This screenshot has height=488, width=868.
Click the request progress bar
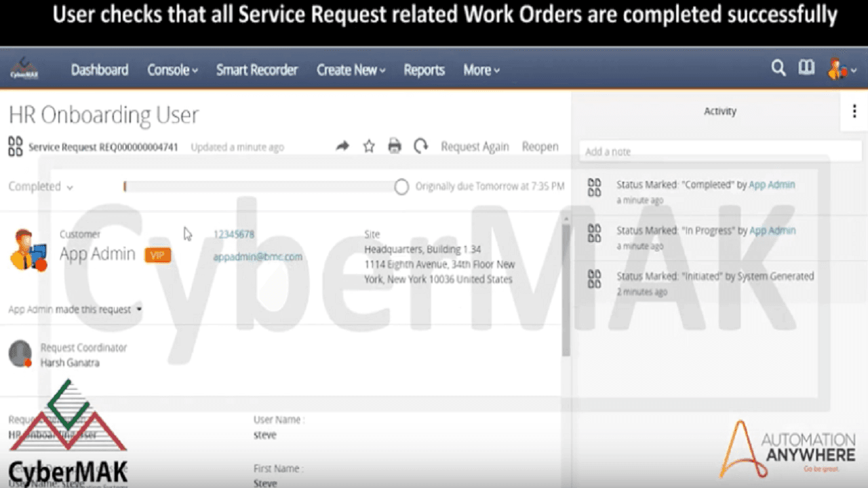pyautogui.click(x=260, y=186)
